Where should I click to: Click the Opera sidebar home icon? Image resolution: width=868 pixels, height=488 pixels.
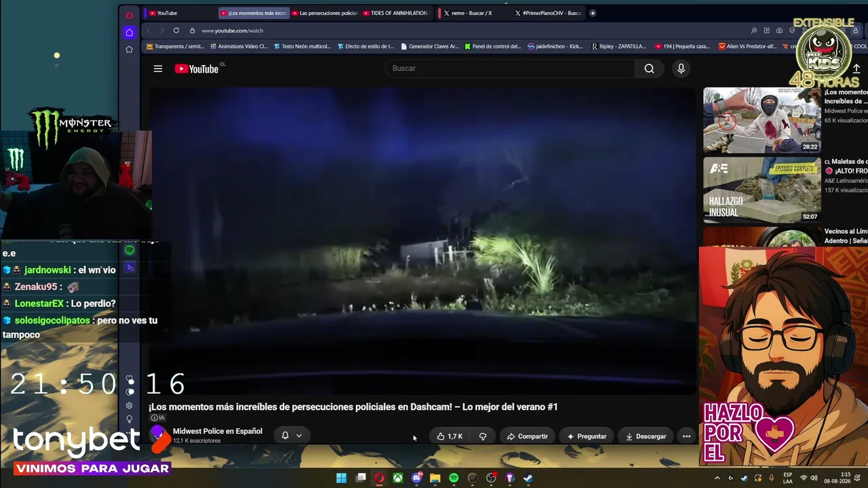pos(130,33)
